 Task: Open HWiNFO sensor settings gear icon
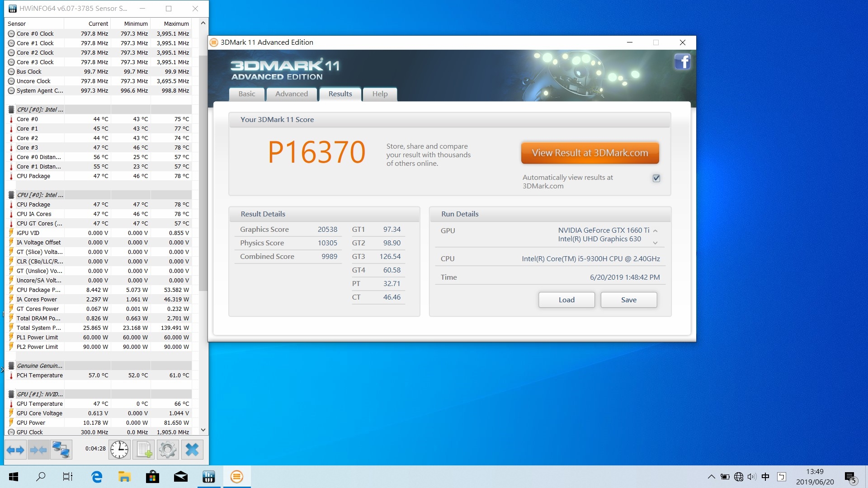tap(168, 450)
